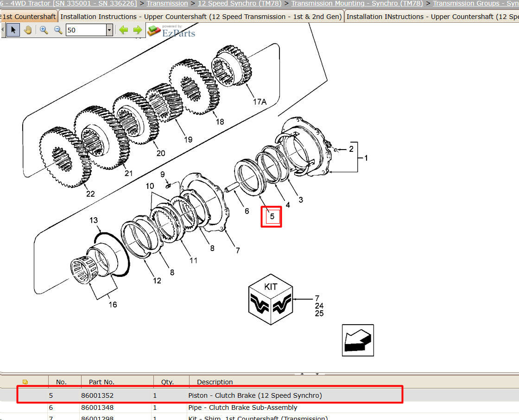
Task: Click the zoom value field showing 50
Action: coord(86,30)
